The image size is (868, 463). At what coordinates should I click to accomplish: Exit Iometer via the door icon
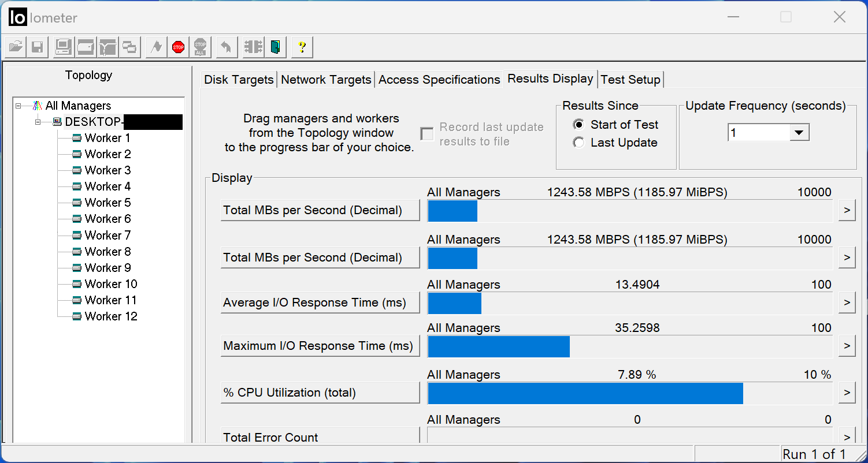click(x=275, y=47)
